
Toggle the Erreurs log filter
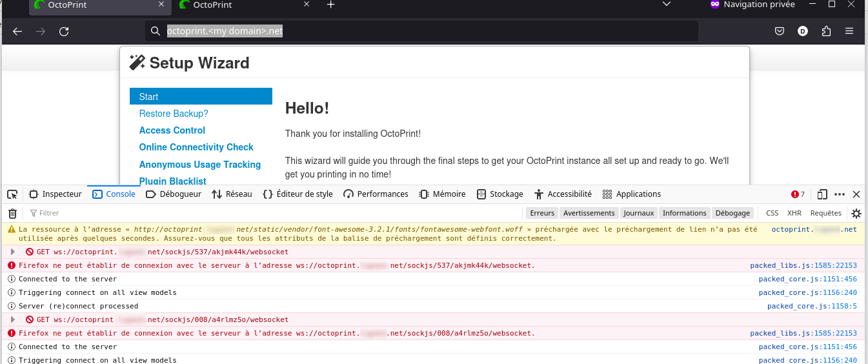click(542, 213)
